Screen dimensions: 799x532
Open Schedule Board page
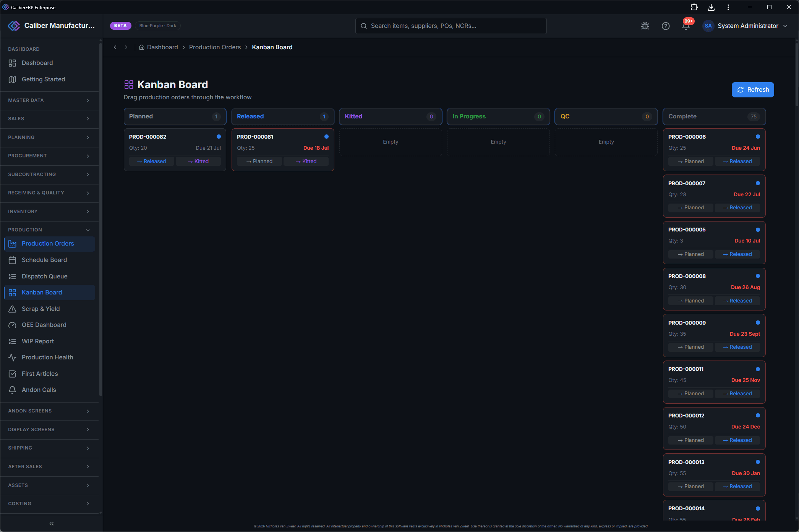point(49,260)
